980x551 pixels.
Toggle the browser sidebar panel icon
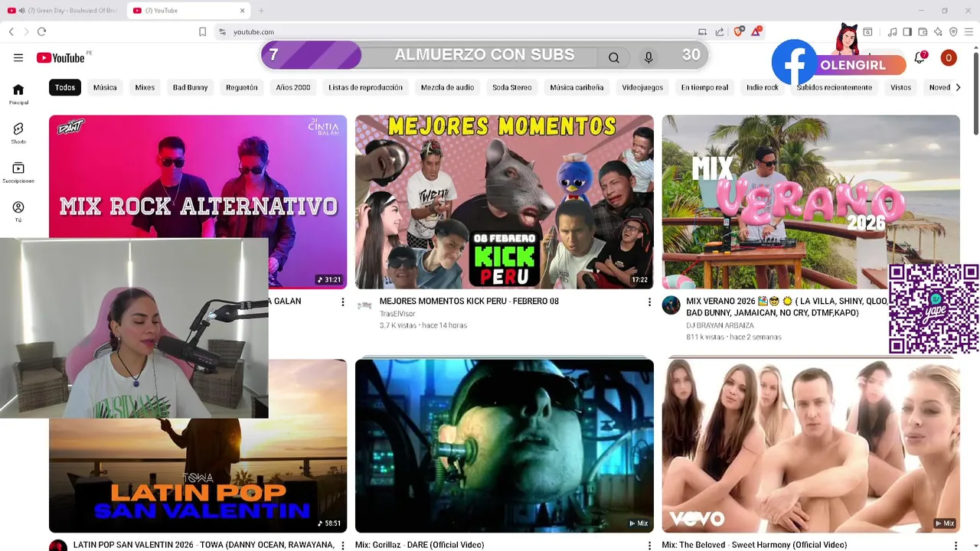907,31
